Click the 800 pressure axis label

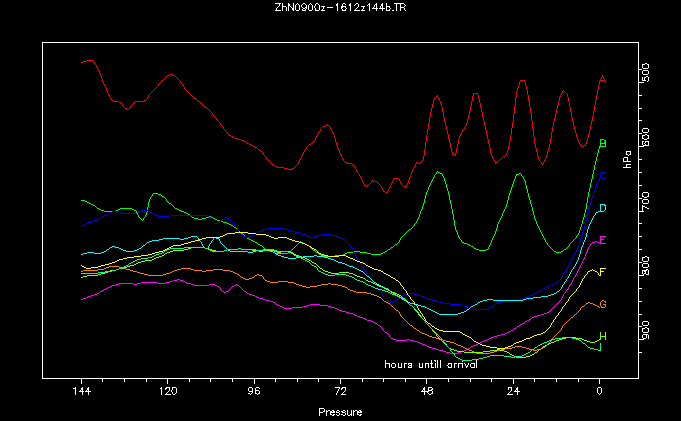tap(645, 266)
